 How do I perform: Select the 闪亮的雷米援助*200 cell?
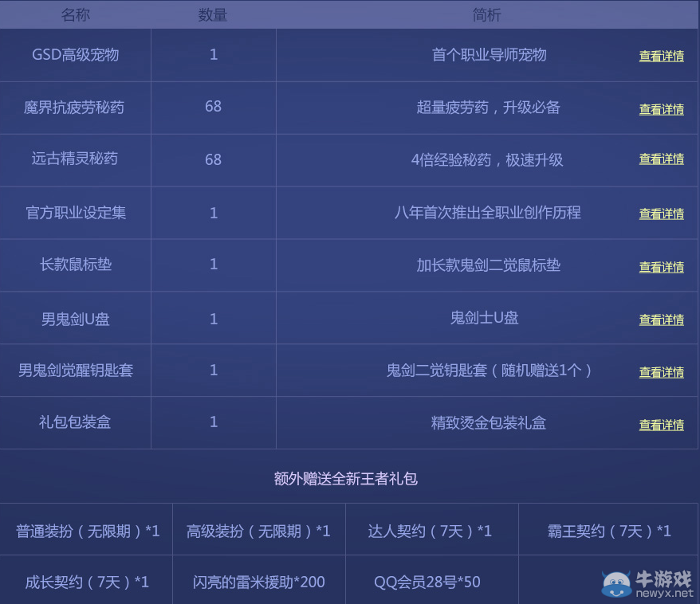[258, 582]
